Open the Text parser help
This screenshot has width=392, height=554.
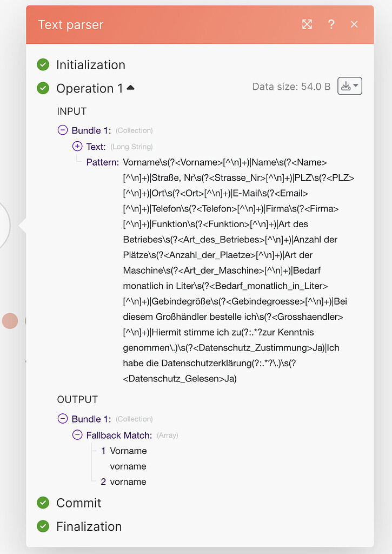331,24
